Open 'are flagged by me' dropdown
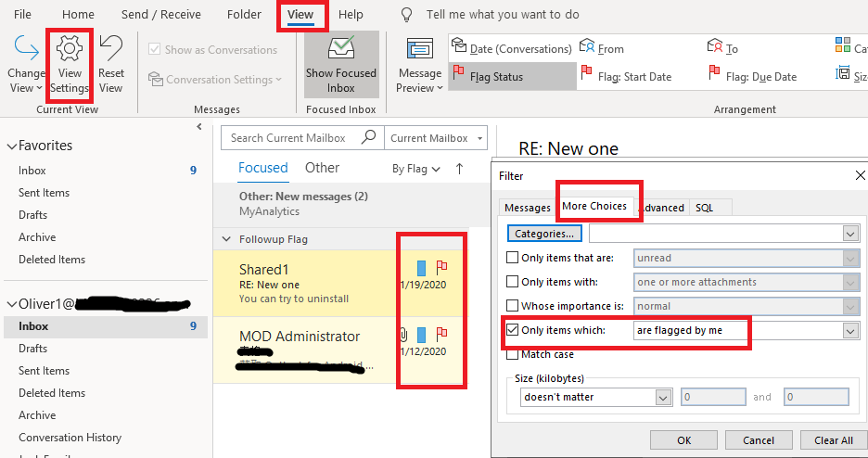Screen dimensions: 868x458 pyautogui.click(x=850, y=331)
